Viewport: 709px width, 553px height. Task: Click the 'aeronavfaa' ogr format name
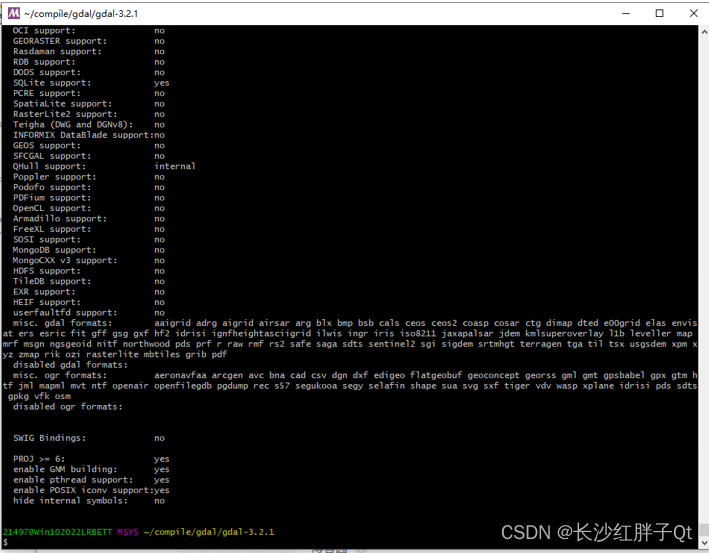180,375
